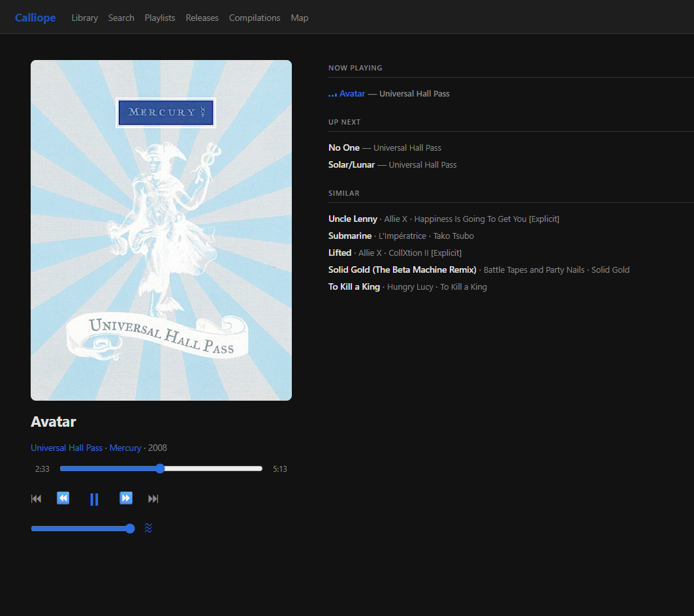
Task: Open the Compilations page
Action: (255, 18)
